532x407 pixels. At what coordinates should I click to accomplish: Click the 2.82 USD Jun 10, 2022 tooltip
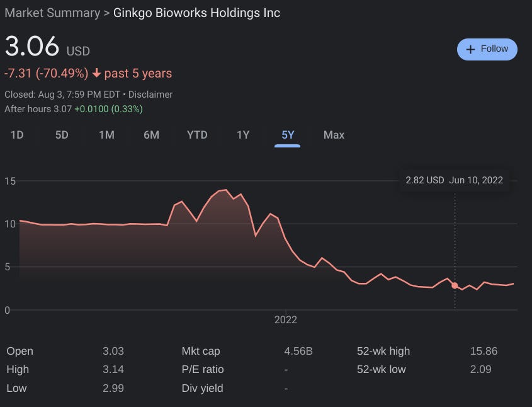455,180
